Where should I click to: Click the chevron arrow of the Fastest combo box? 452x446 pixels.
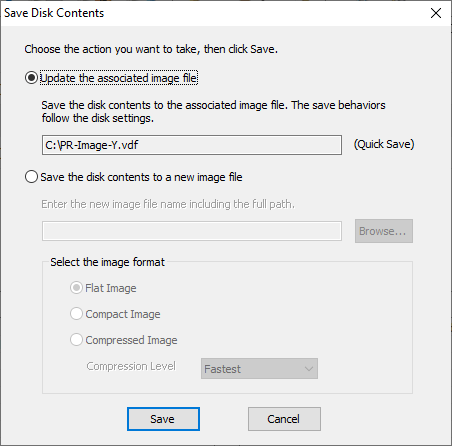[309, 369]
